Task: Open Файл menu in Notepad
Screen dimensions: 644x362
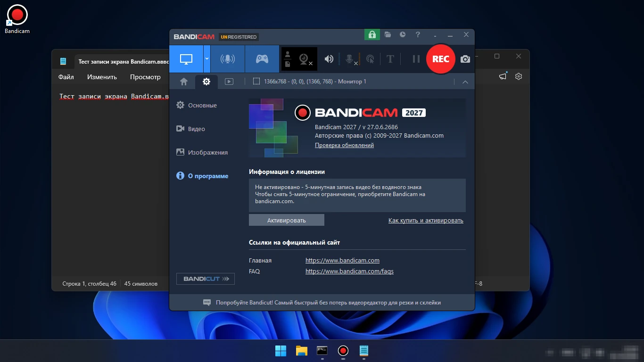Action: point(66,77)
